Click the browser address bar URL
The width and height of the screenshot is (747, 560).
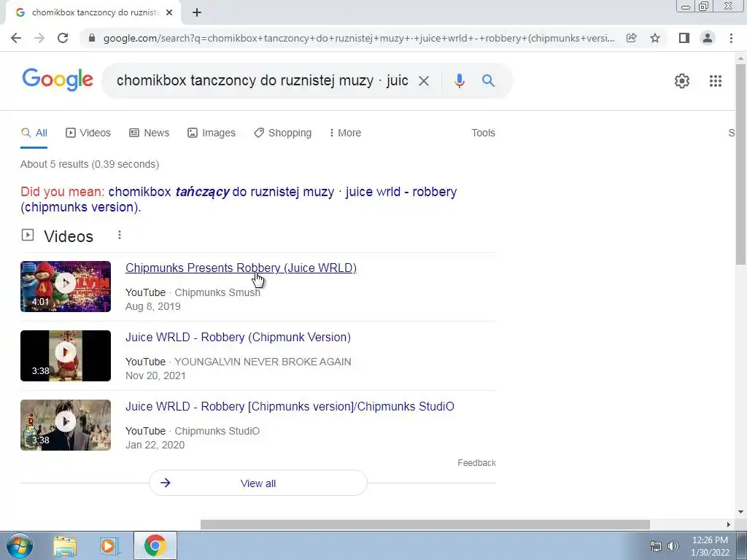tap(358, 38)
